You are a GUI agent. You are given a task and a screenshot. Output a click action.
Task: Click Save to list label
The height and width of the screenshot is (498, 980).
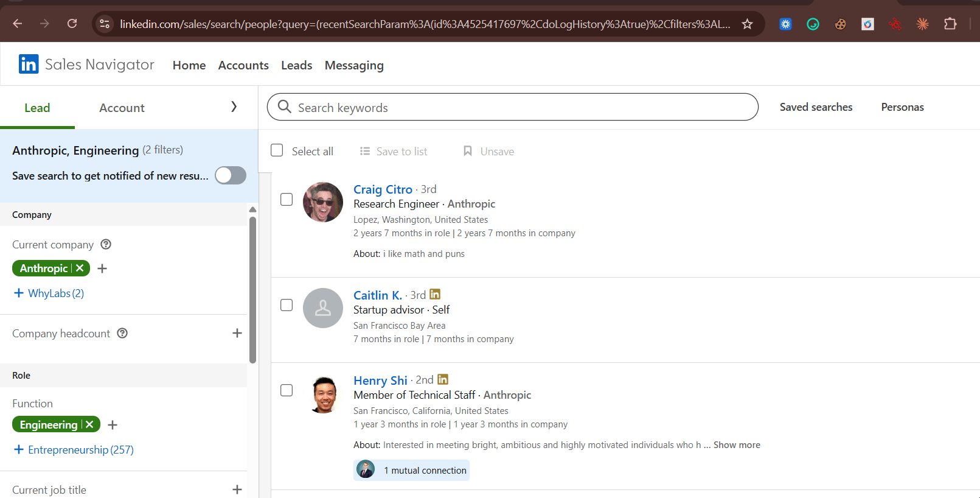point(401,152)
